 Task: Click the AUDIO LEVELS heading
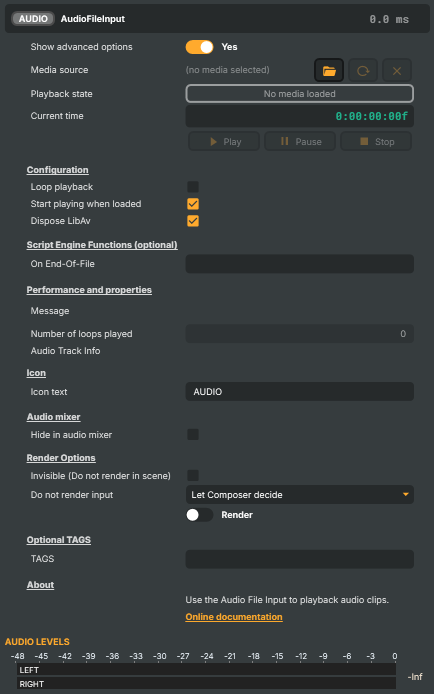[x=37, y=642]
